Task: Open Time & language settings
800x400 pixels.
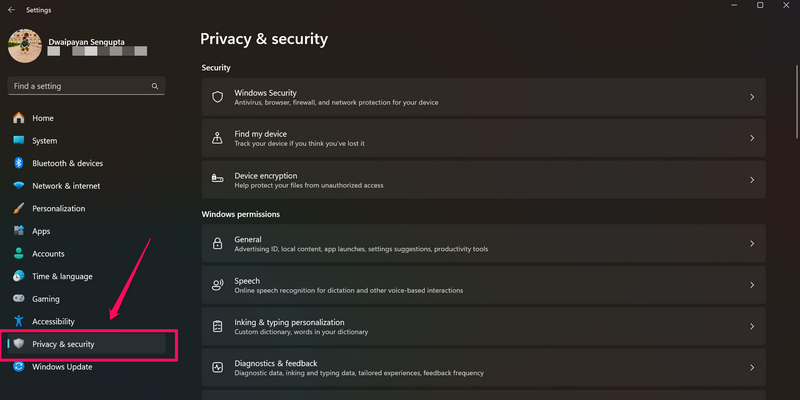Action: click(62, 276)
